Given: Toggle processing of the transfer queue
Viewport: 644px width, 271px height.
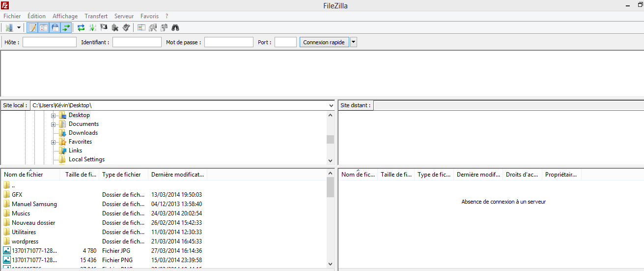Looking at the screenshot, I should [92, 28].
